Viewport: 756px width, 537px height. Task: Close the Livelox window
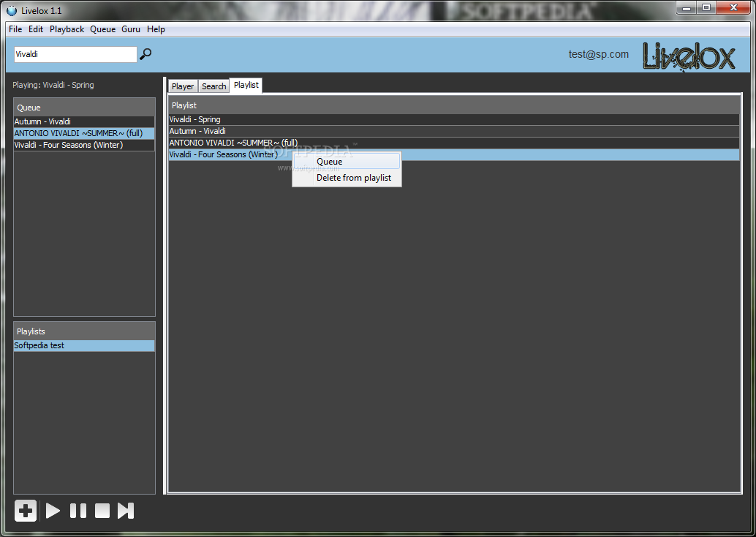click(x=733, y=7)
